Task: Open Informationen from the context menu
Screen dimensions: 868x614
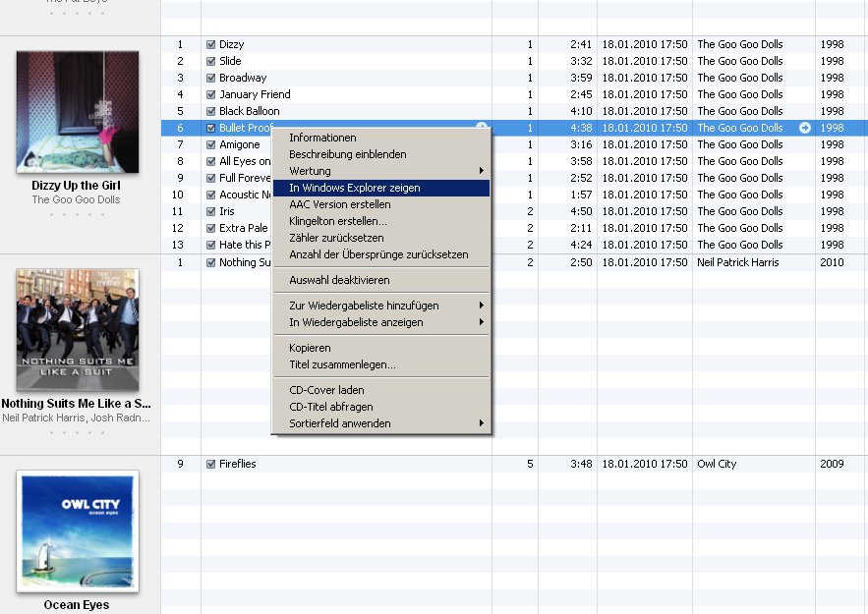Action: pos(380,138)
